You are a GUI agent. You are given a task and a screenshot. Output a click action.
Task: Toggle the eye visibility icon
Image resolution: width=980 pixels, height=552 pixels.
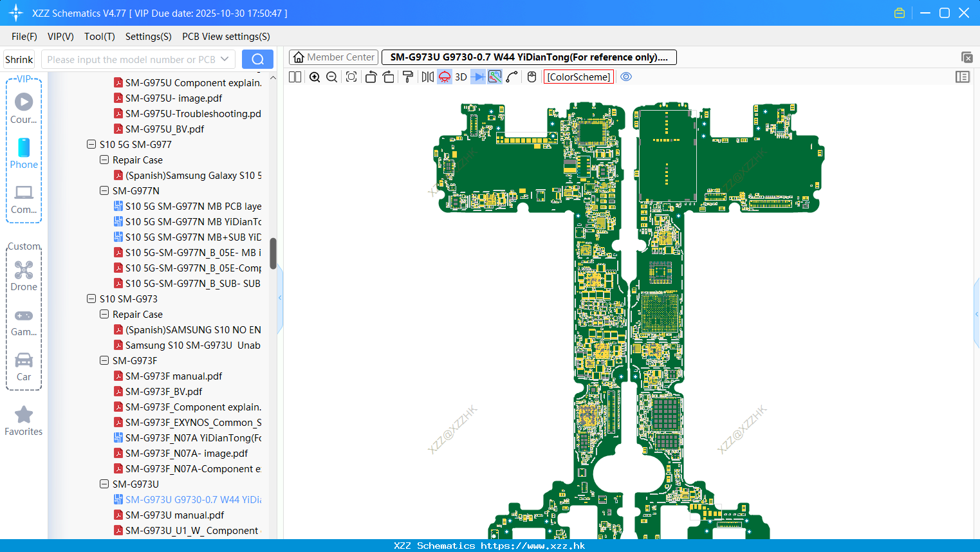pos(626,77)
